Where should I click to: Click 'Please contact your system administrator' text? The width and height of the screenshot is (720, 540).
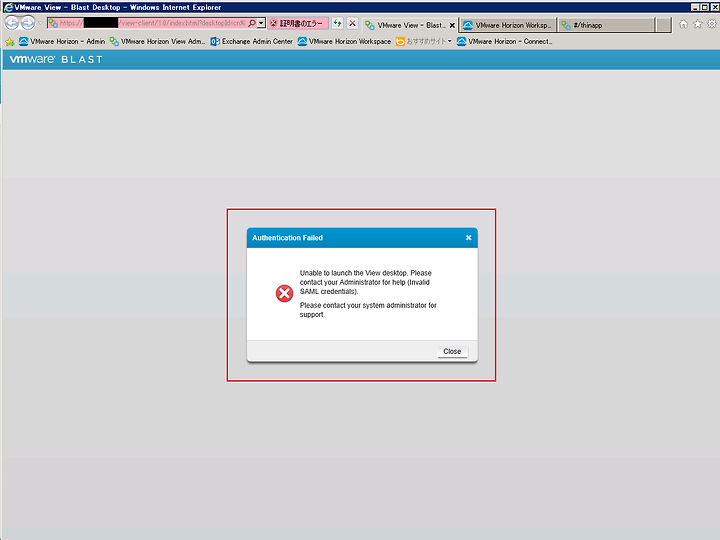pyautogui.click(x=368, y=310)
